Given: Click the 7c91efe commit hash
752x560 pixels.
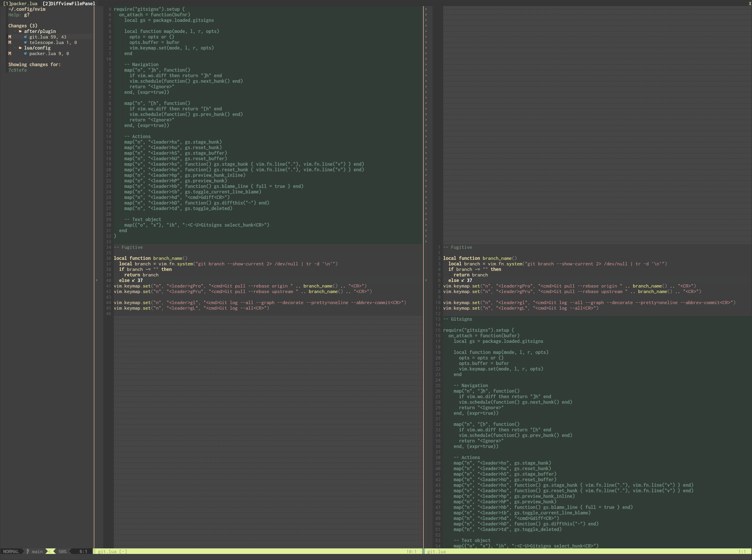Looking at the screenshot, I should (x=17, y=70).
